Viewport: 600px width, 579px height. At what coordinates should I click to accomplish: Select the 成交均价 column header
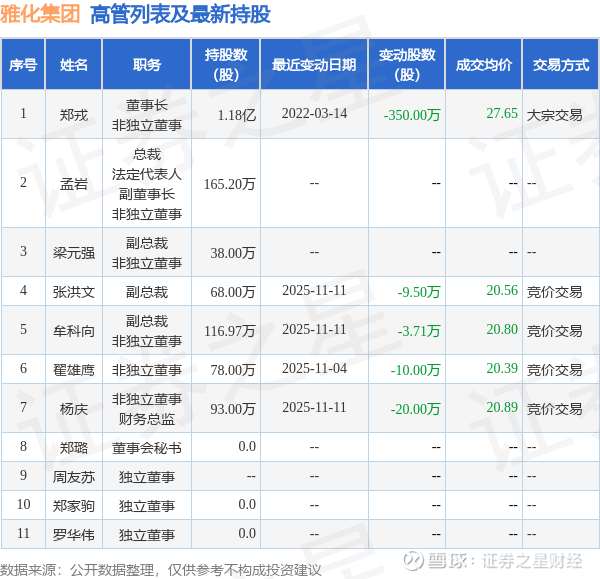pyautogui.click(x=484, y=65)
